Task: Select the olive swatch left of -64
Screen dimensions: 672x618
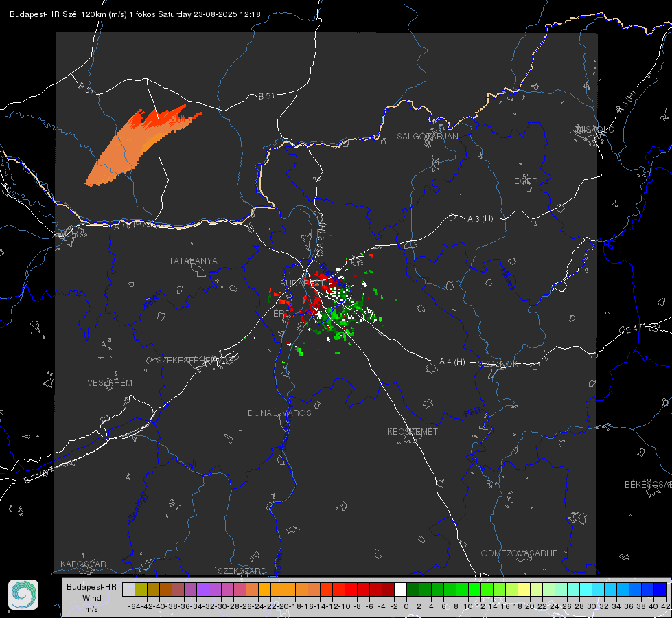Action: tap(141, 589)
